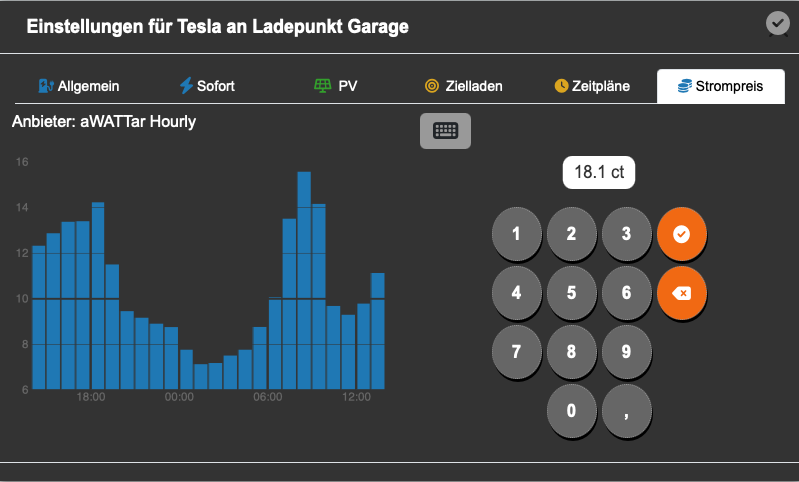Click the 'Anbieter: aWATTar Hourly' text
Screen dimensions: 799x482
pyautogui.click(x=104, y=122)
